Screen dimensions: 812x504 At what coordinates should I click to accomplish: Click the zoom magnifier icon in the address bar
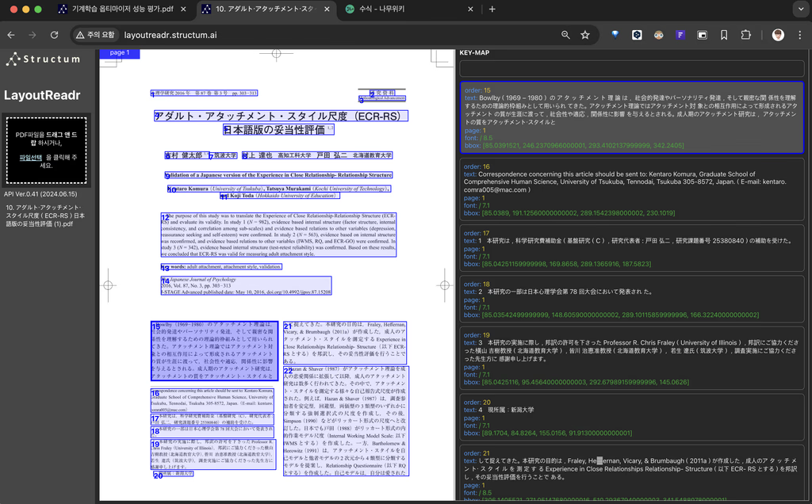tap(565, 35)
